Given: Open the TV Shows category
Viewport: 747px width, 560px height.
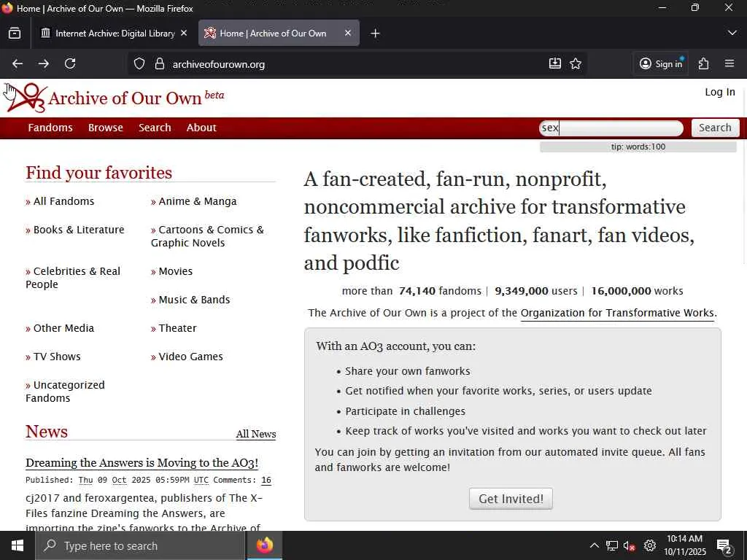Looking at the screenshot, I should click(57, 357).
